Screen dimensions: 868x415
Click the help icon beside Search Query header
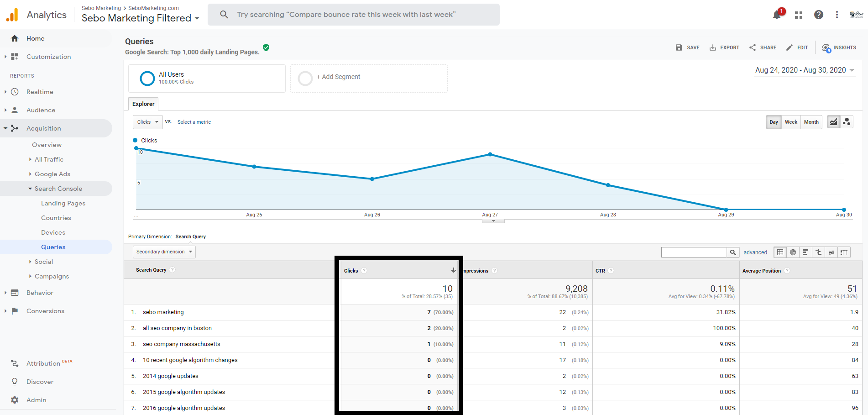pos(173,270)
